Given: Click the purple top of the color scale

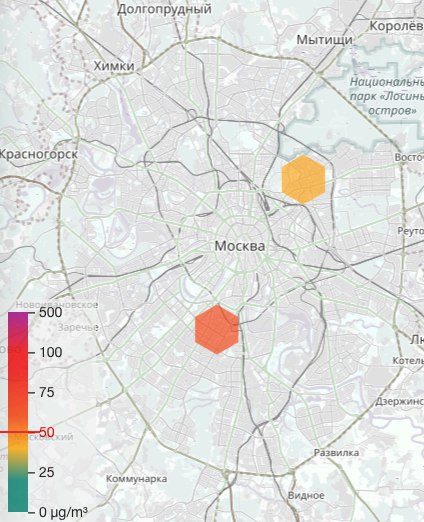Looking at the screenshot, I should click(x=18, y=319).
